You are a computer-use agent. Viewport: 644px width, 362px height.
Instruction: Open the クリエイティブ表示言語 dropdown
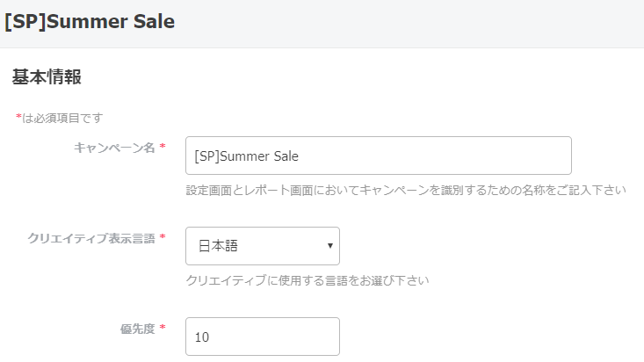point(262,246)
